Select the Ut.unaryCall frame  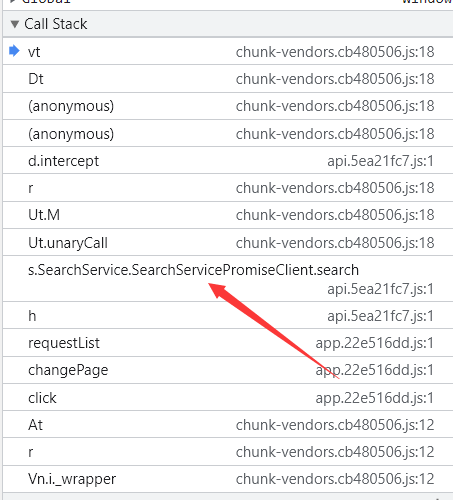pos(228,242)
